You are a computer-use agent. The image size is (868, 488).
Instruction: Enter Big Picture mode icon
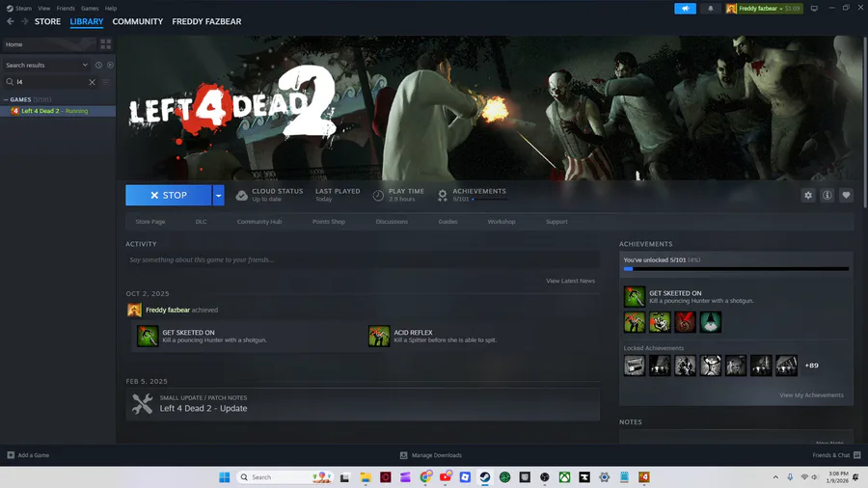[x=814, y=9]
